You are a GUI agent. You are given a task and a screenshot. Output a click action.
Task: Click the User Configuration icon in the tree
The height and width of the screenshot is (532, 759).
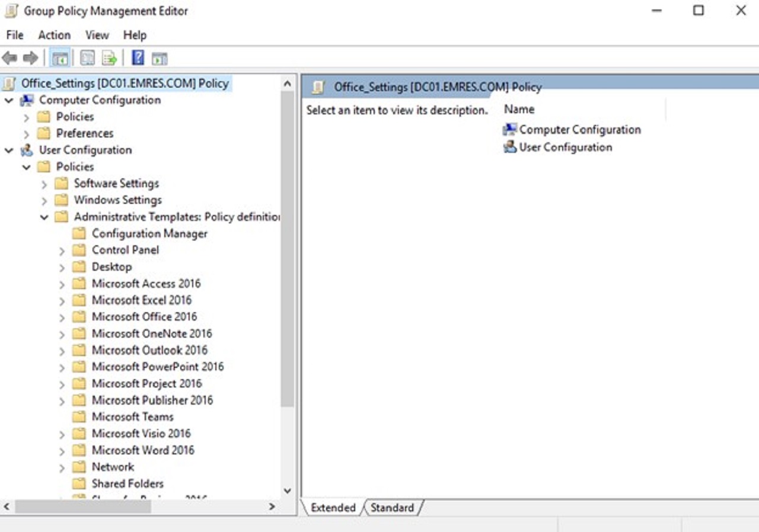coord(27,150)
